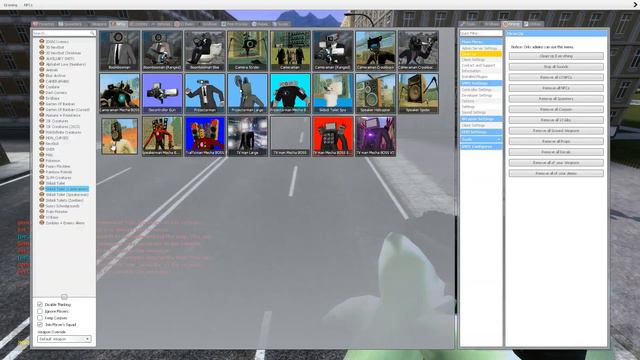The width and height of the screenshot is (640, 360).
Task: Switch to the Tools tab on right panel
Action: coord(469,24)
